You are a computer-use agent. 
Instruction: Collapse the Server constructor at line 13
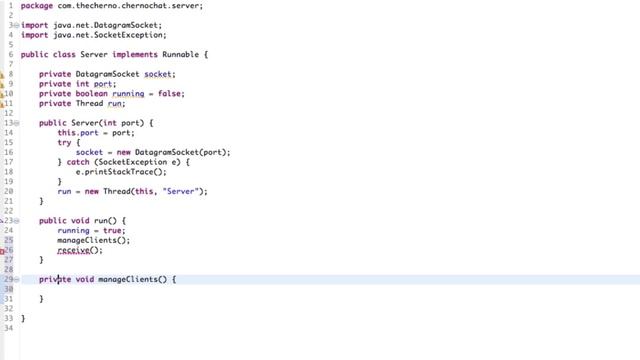coord(17,123)
